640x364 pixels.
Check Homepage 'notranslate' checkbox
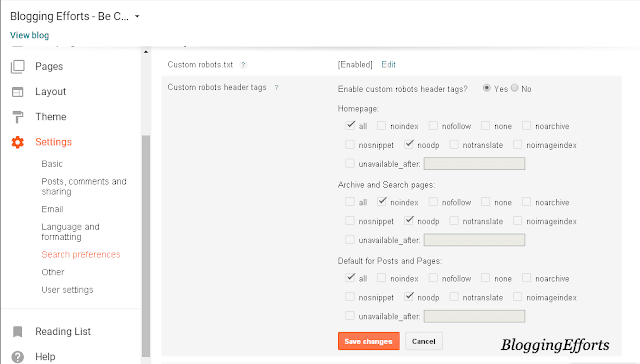(x=454, y=144)
